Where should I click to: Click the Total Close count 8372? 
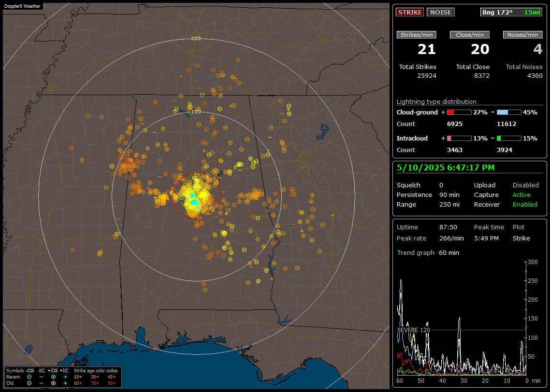click(481, 76)
